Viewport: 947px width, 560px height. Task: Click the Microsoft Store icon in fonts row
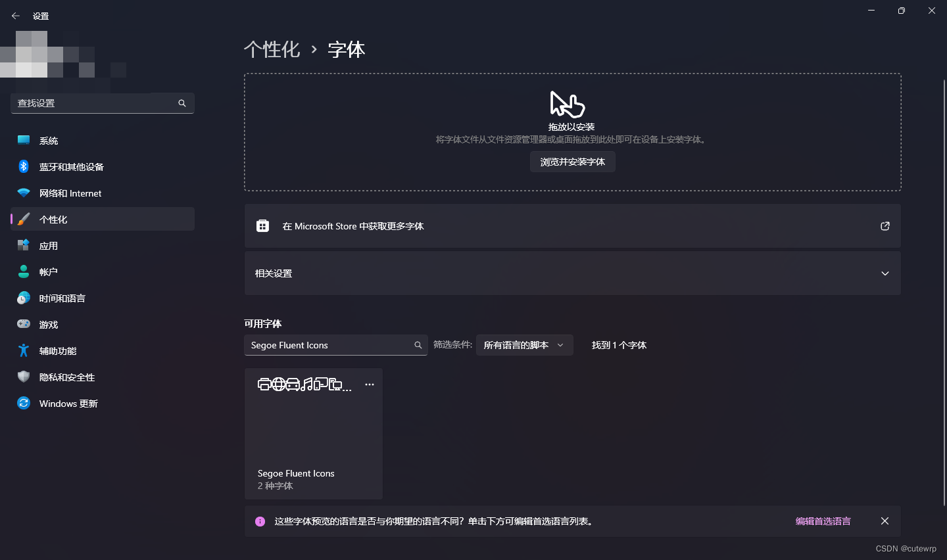[x=262, y=226]
